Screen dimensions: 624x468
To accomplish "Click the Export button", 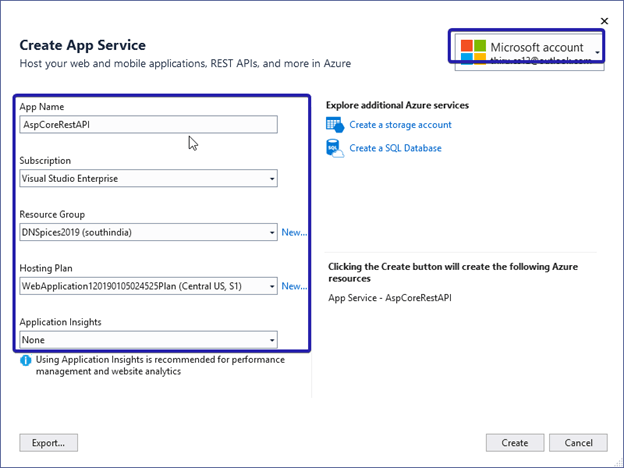I will coord(49,443).
